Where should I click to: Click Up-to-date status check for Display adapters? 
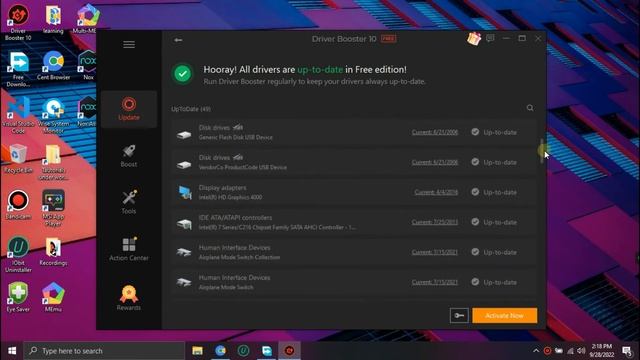pyautogui.click(x=475, y=192)
